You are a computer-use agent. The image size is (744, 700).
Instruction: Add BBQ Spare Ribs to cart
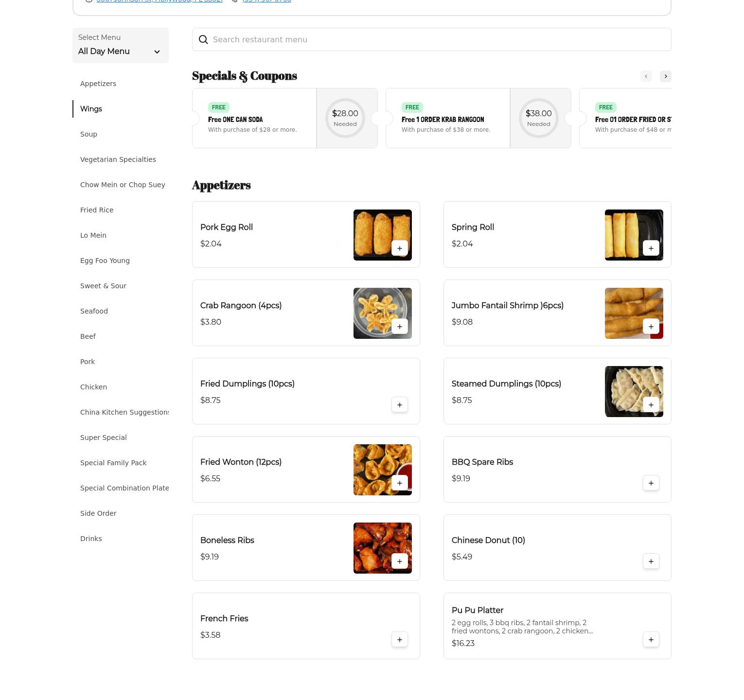pyautogui.click(x=651, y=483)
